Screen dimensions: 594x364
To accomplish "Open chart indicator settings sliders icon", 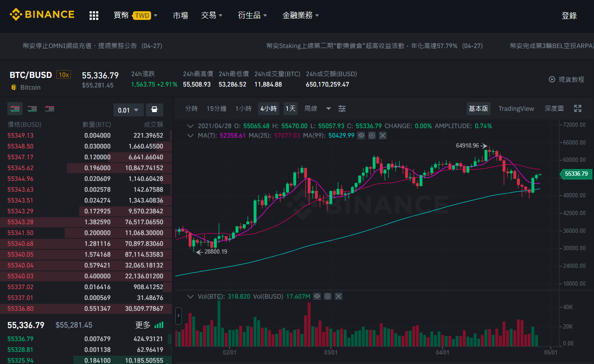I will coord(342,109).
